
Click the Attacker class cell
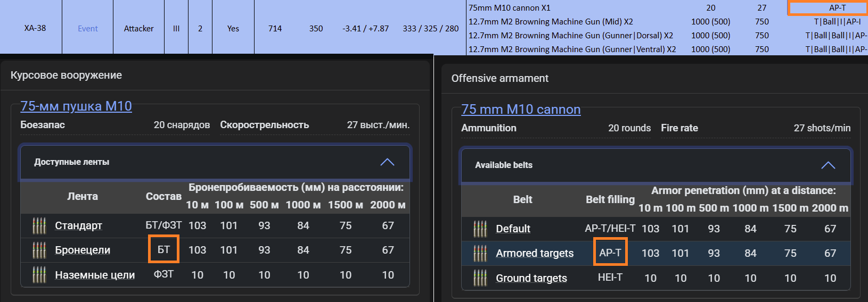click(x=139, y=28)
